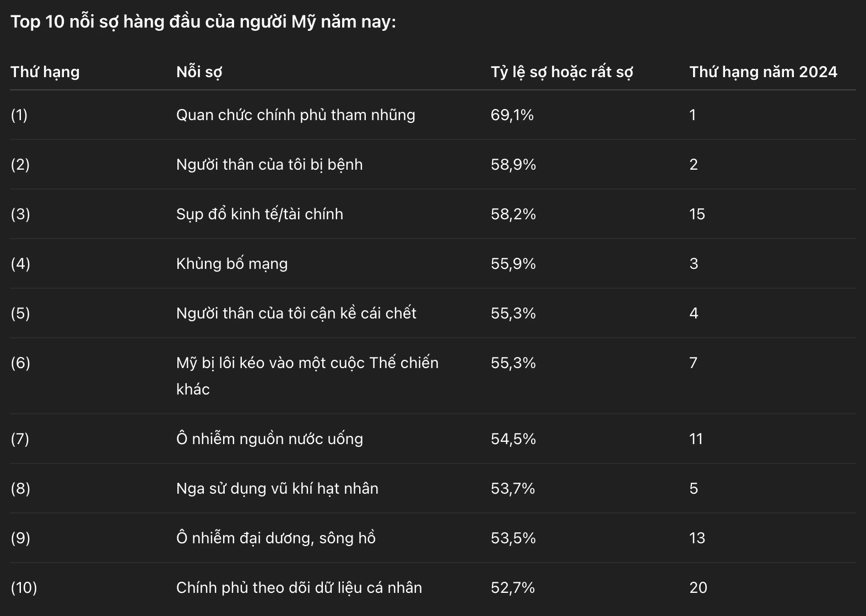Viewport: 866px width, 616px height.
Task: Click "Sụp đổ kinh tế/tài chính" entry
Action: pos(259,214)
